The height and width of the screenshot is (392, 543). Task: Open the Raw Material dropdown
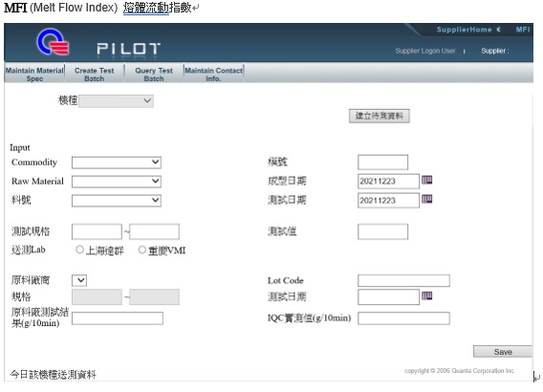(117, 181)
